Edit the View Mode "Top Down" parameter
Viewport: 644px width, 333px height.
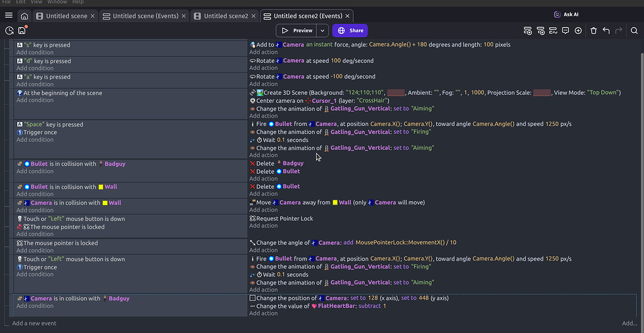[x=603, y=93]
